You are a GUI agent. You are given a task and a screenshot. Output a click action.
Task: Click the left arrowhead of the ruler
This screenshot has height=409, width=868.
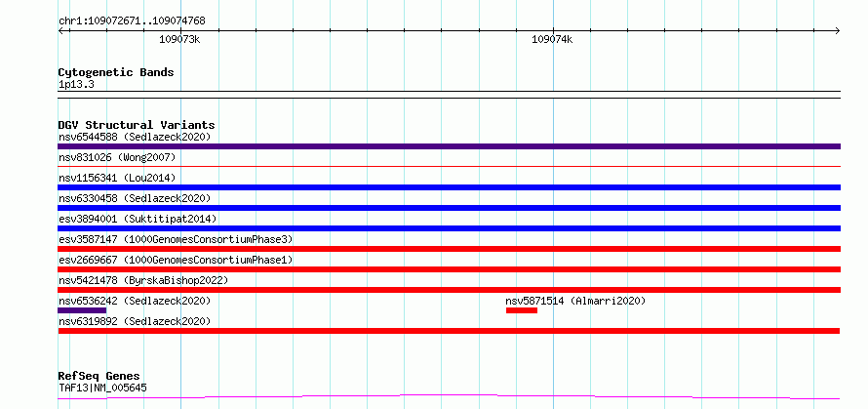click(x=61, y=30)
